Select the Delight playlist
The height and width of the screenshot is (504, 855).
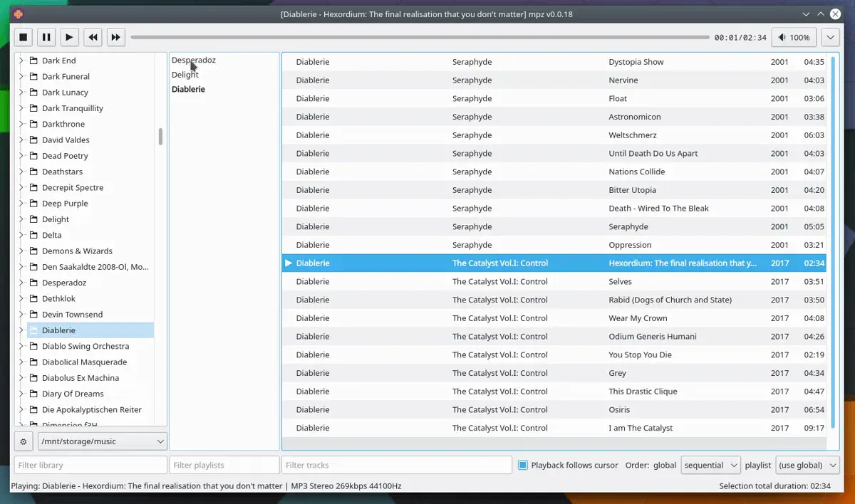(x=185, y=75)
